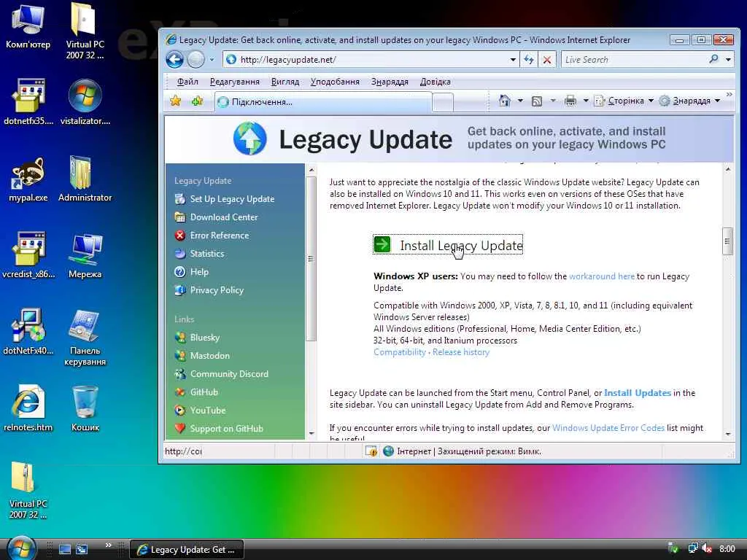Screen dimensions: 747x560
Task: Click the sidebar frame scrollbar thumb
Action: (311, 259)
